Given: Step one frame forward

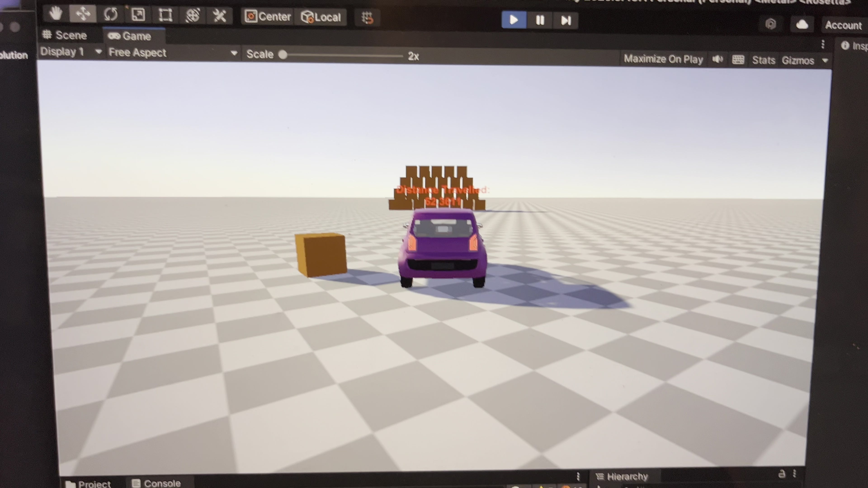Looking at the screenshot, I should (x=566, y=21).
